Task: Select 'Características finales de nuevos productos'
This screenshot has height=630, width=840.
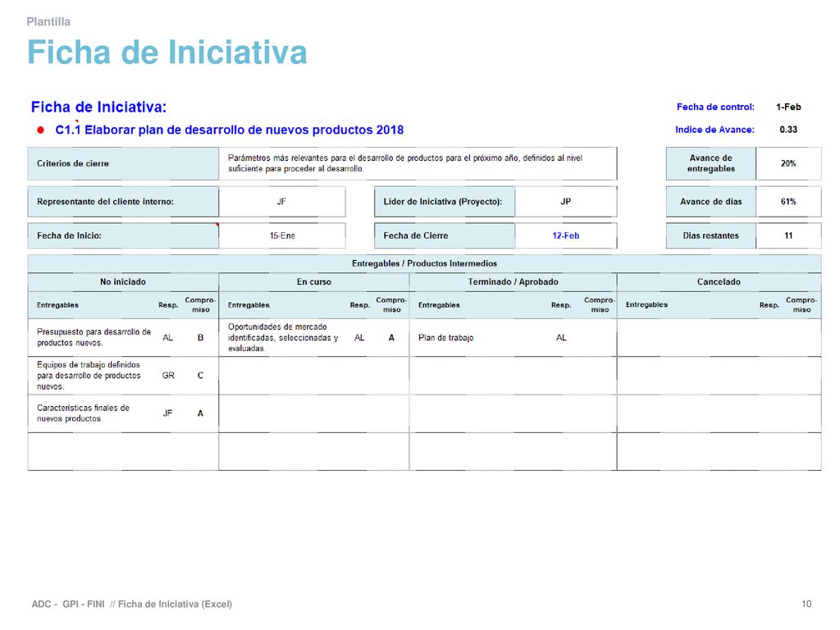Action: coord(83,413)
